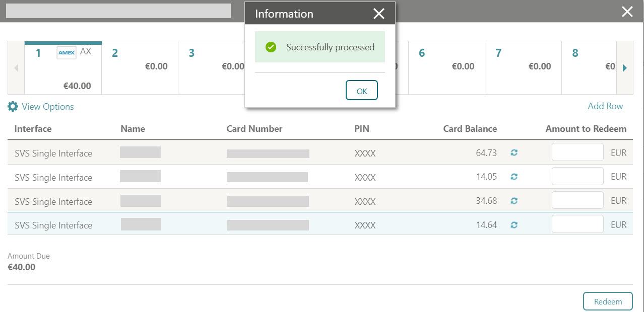This screenshot has height=312, width=644.
Task: Click the input bar at top left
Action: pyautogui.click(x=118, y=11)
